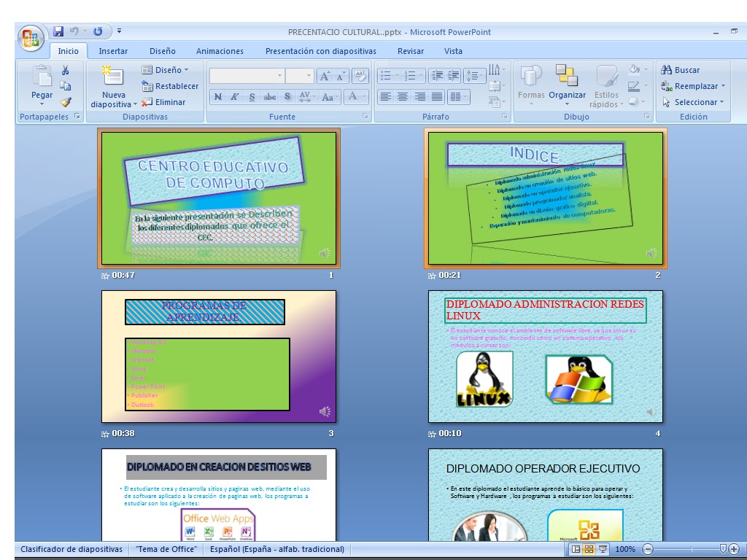The image size is (747, 560).
Task: Click the Español language status indicator
Action: tap(276, 549)
